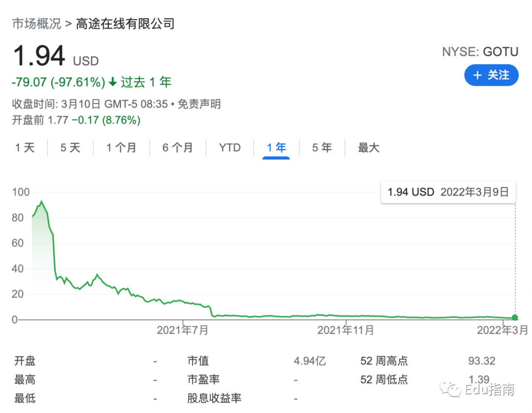Select the 5 天 range tab
532x413 pixels.
[70, 148]
